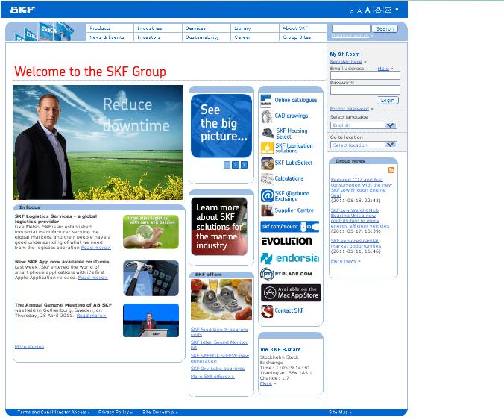Viewport: 504px width, 420px height.
Task: Click the Contact SKF icon
Action: (x=267, y=311)
